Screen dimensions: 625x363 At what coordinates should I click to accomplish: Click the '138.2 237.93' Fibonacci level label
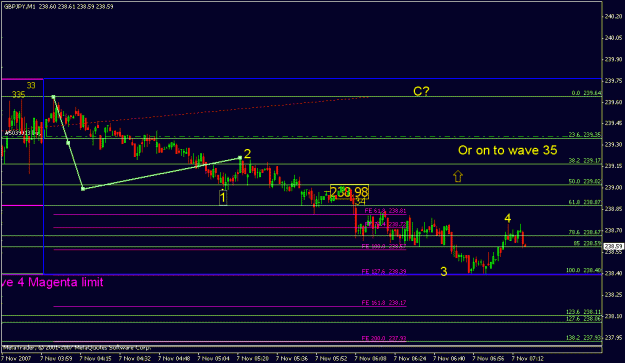[x=584, y=337]
